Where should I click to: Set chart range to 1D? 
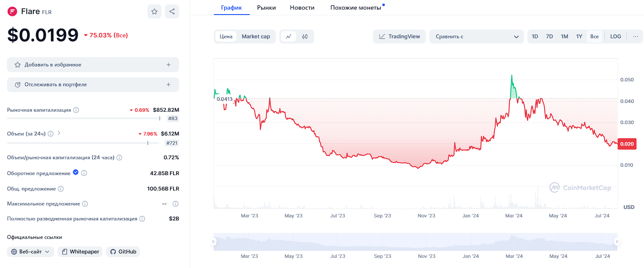(535, 37)
